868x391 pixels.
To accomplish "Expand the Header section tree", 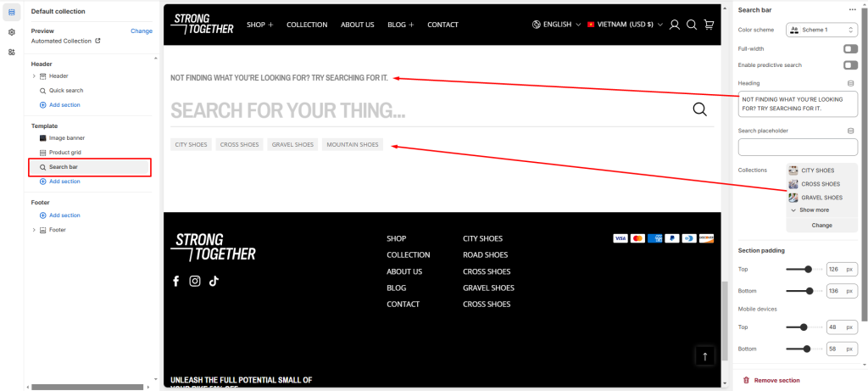I will tap(34, 75).
